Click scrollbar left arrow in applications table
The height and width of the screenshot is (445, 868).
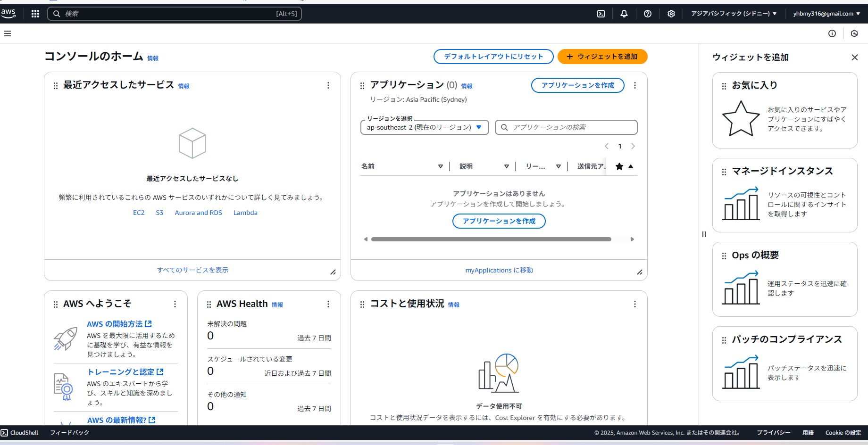[366, 239]
